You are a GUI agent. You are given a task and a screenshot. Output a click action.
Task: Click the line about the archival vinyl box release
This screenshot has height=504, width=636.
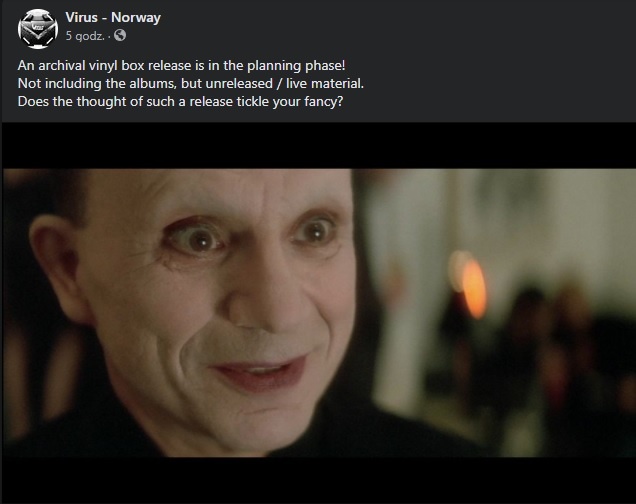click(x=182, y=66)
